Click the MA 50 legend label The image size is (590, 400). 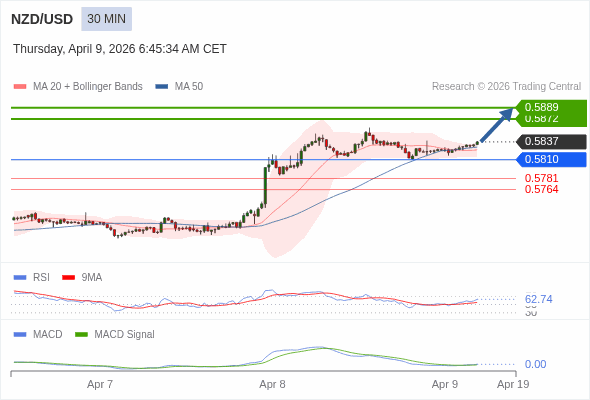tap(189, 87)
